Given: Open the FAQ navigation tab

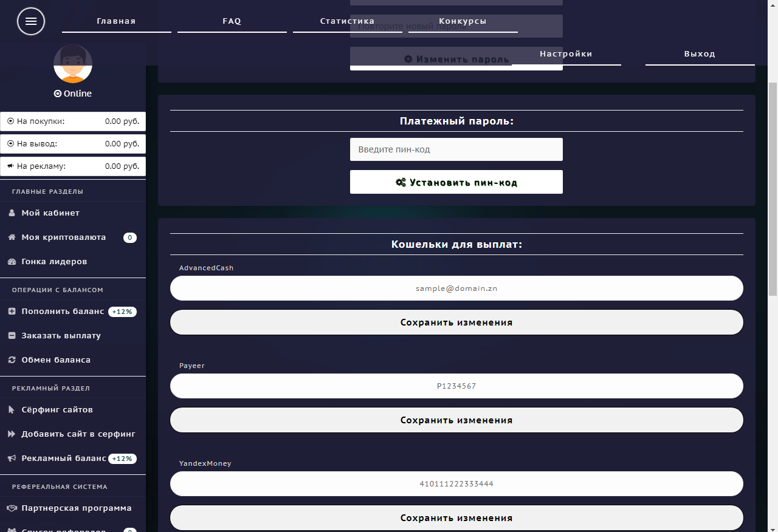Looking at the screenshot, I should click(x=232, y=21).
